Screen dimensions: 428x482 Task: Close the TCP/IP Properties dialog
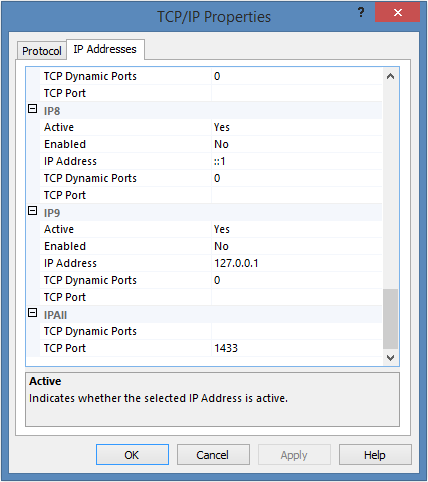[397, 12]
